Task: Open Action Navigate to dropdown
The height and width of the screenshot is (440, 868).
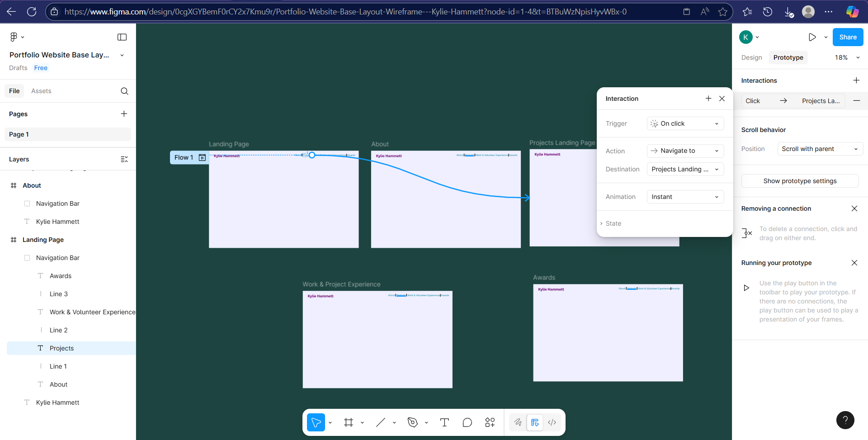Action: tap(685, 151)
